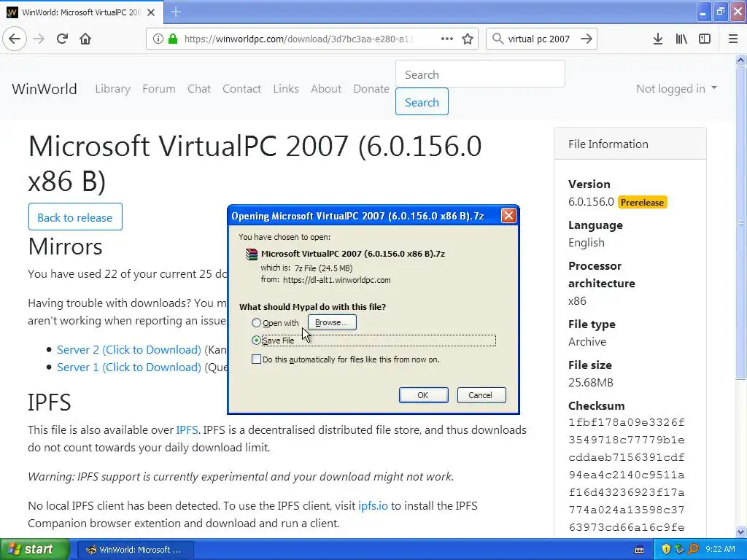Click the browser URL address field
The image size is (747, 560).
pos(298,39)
